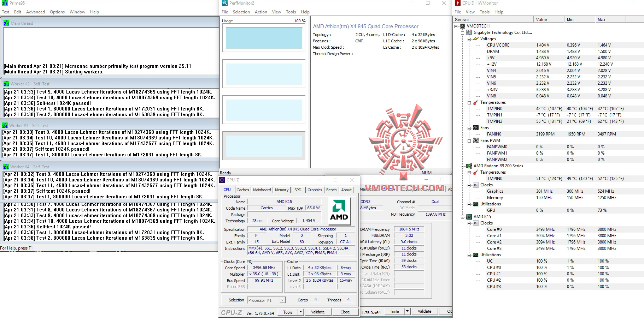Viewport: 644px width, 318px height.
Task: Click the Value column header in HWMonitor
Action: [549, 20]
